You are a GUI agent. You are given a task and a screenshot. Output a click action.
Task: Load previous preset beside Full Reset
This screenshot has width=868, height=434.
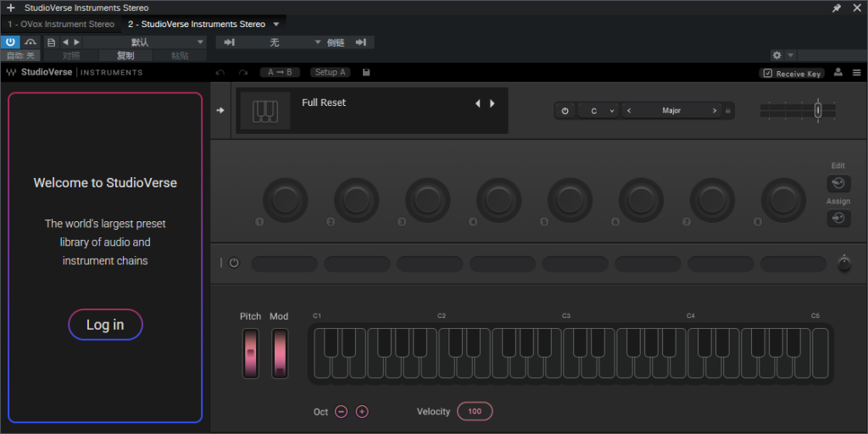[x=478, y=103]
